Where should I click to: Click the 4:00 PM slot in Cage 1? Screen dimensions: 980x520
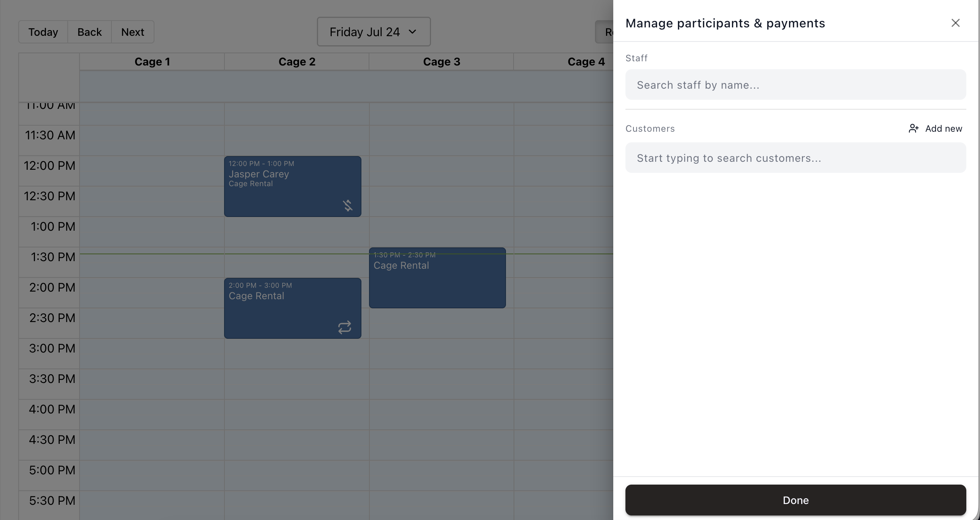152,415
